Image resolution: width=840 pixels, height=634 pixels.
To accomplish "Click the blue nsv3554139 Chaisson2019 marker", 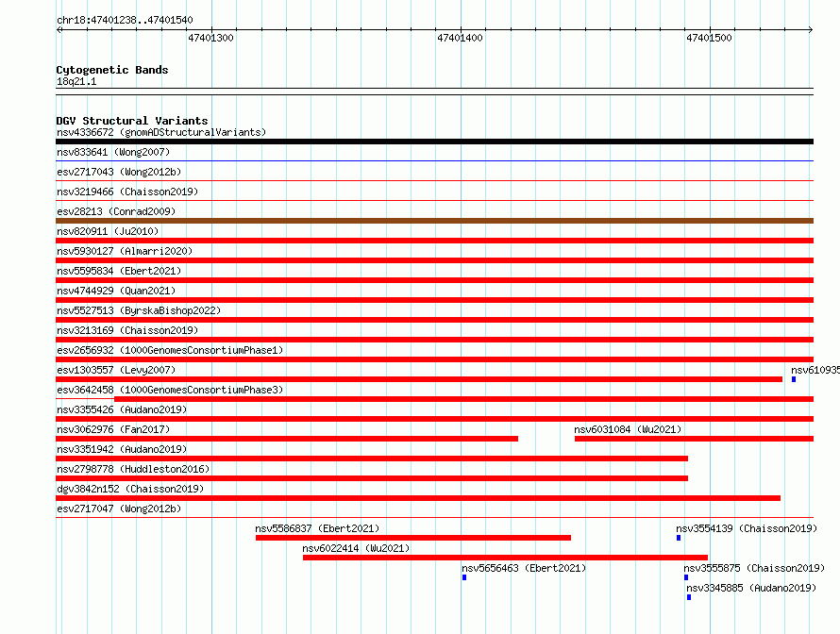I will [x=679, y=538].
